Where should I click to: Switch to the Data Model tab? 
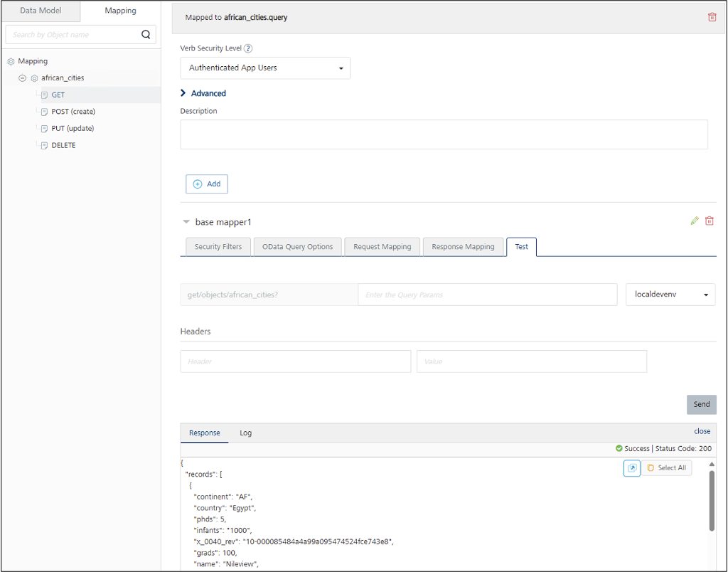pos(41,11)
